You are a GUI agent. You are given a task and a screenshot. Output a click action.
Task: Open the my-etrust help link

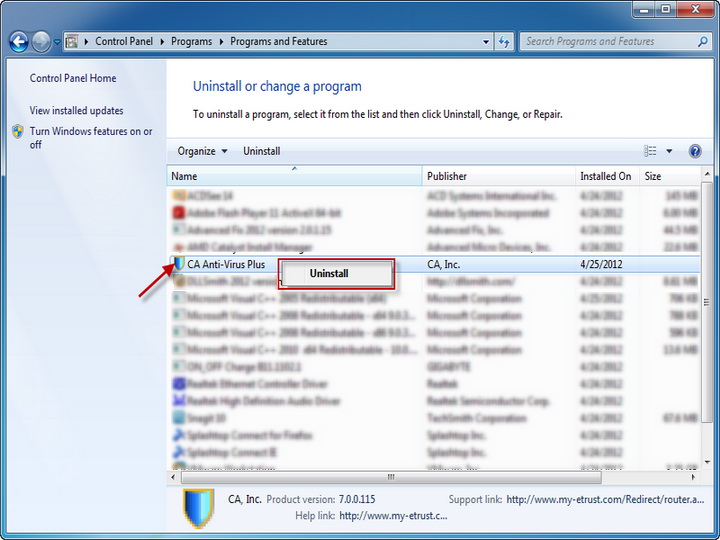pyautogui.click(x=393, y=516)
